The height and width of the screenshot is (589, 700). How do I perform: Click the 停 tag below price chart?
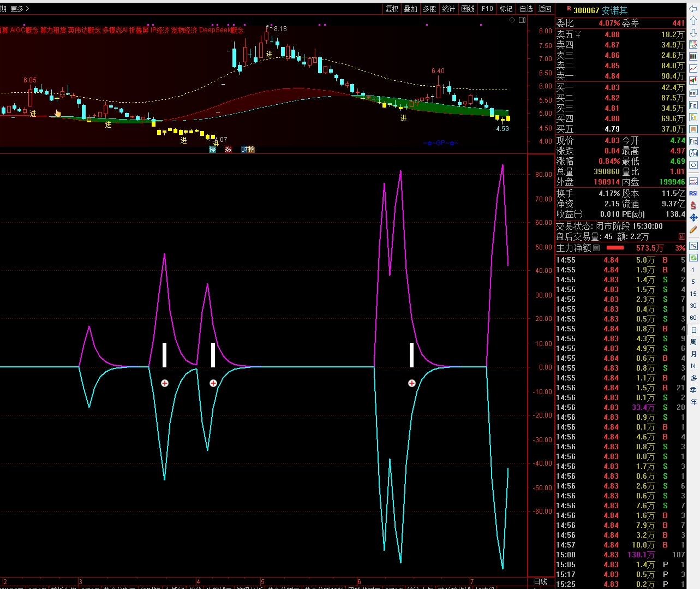[213, 150]
